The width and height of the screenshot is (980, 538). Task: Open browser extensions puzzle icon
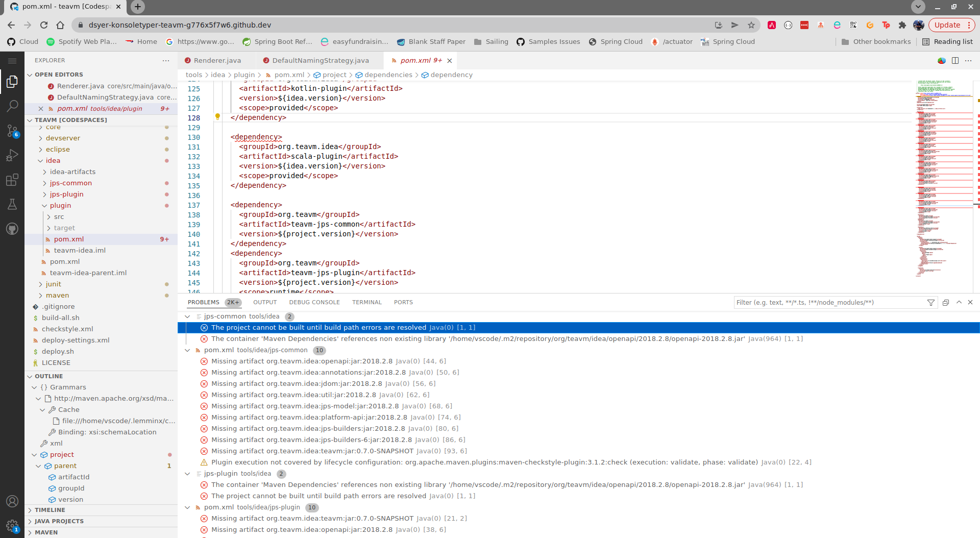[x=902, y=25]
